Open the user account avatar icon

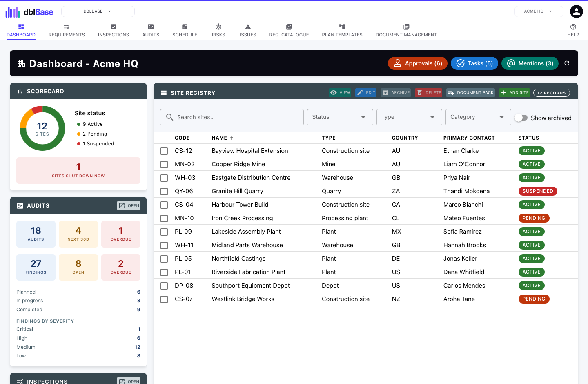[x=577, y=11]
